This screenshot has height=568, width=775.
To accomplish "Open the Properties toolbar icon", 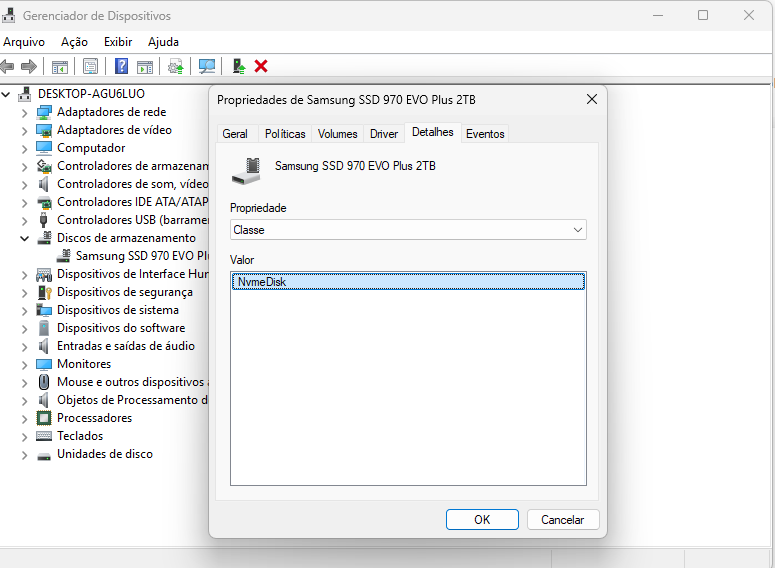I will click(x=90, y=66).
